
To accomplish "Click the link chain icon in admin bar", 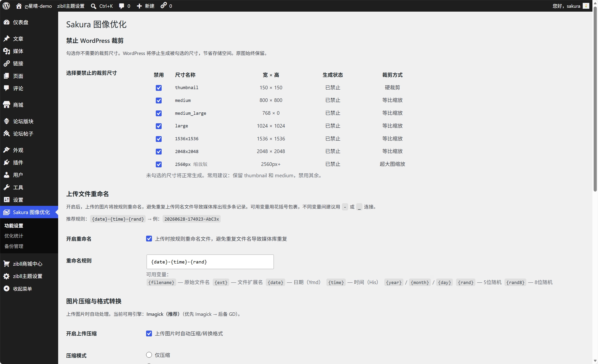I will [164, 5].
